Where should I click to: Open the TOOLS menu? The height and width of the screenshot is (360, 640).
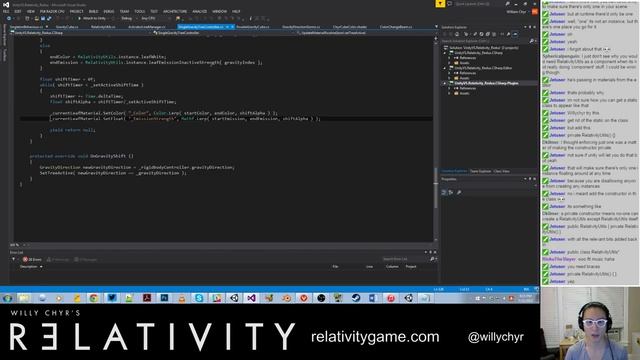point(140,11)
